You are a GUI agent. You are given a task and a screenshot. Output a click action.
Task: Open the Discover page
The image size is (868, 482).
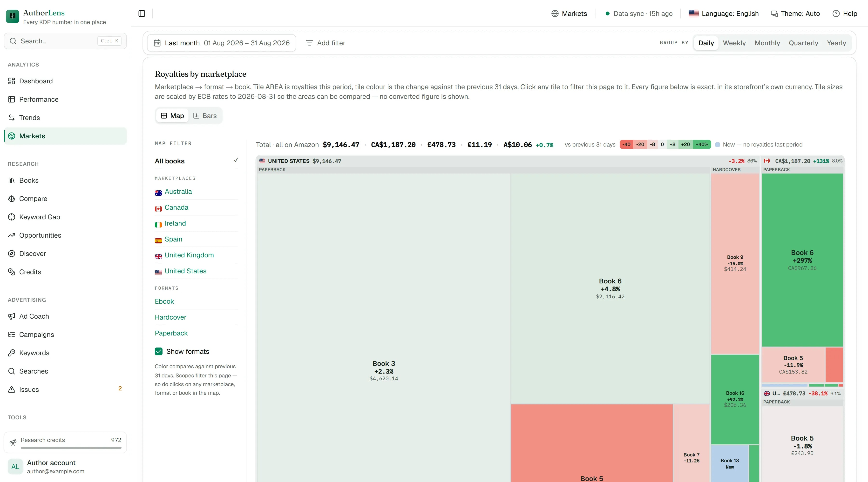point(65,254)
